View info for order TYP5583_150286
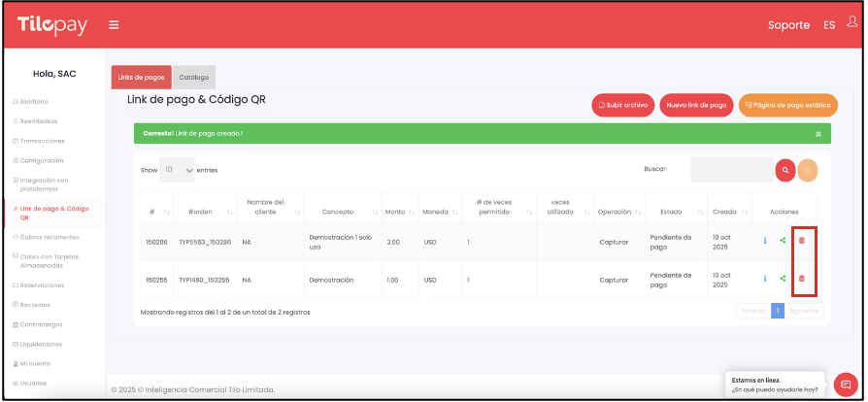Viewport: 868px width, 402px height. click(765, 240)
